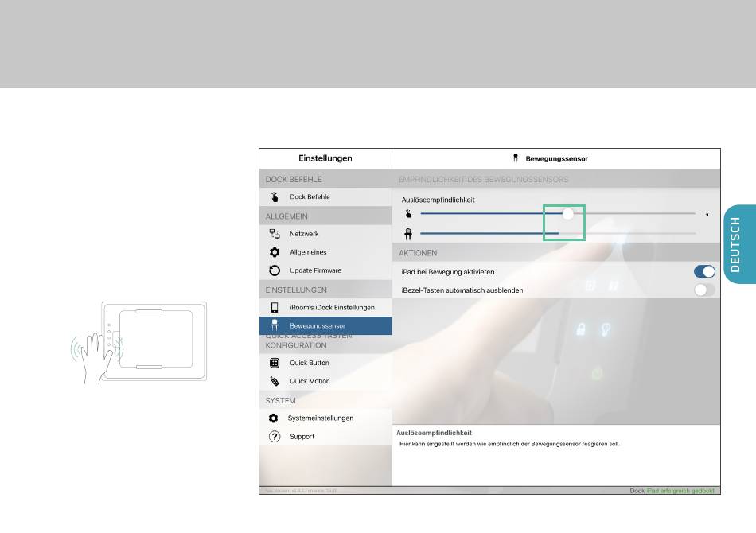Click the hand-waving dock illustration

(138, 343)
